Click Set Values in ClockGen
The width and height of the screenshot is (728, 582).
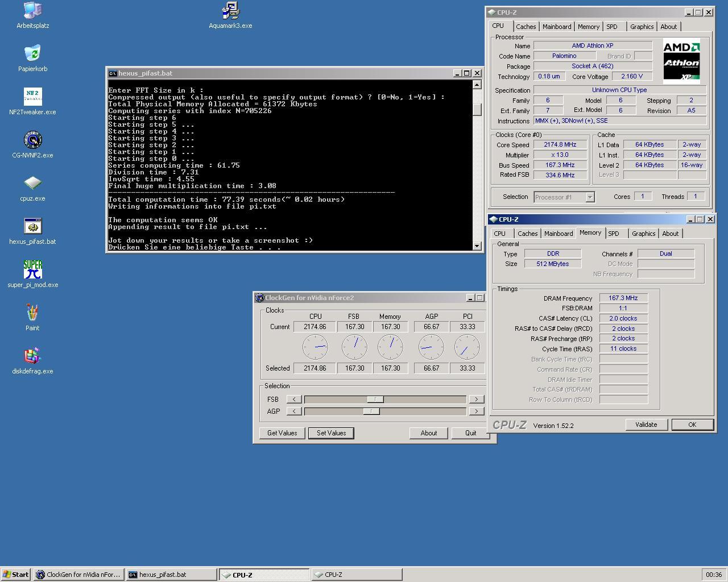(x=332, y=433)
